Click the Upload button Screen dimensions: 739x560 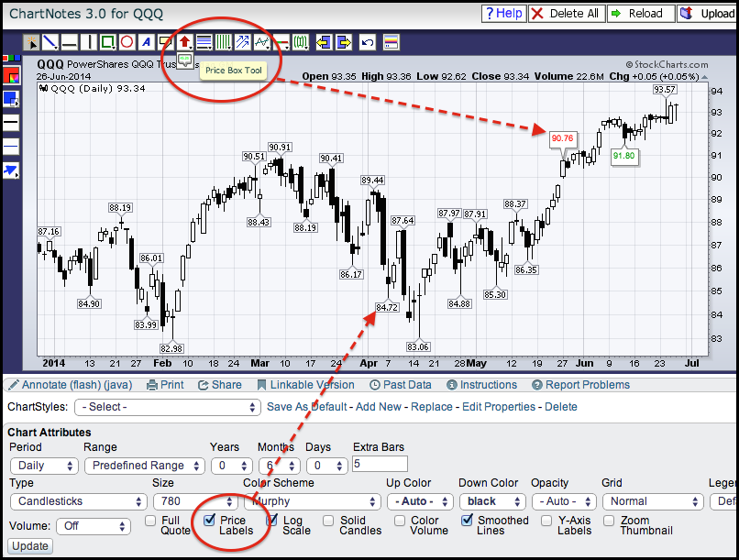click(x=709, y=13)
